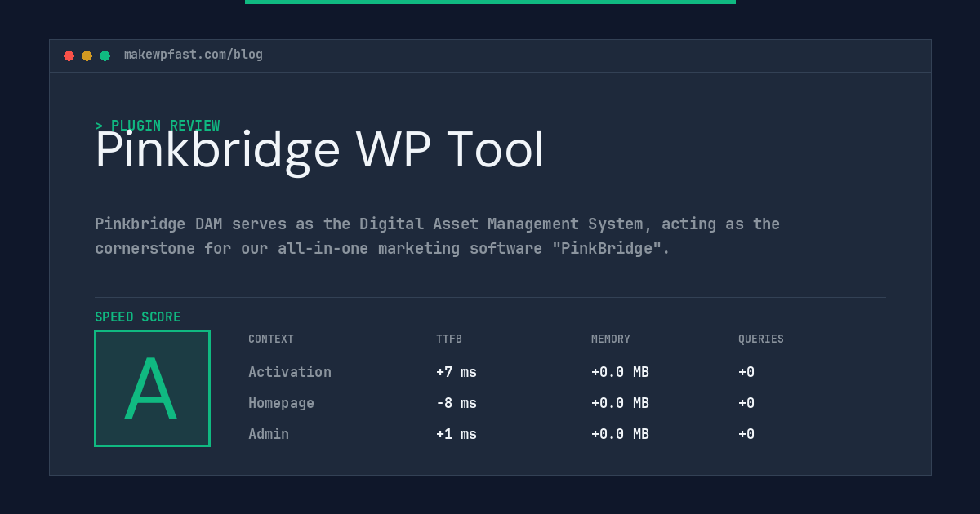The image size is (980, 514).
Task: Click the Activation row '+0' queries value
Action: tap(746, 372)
